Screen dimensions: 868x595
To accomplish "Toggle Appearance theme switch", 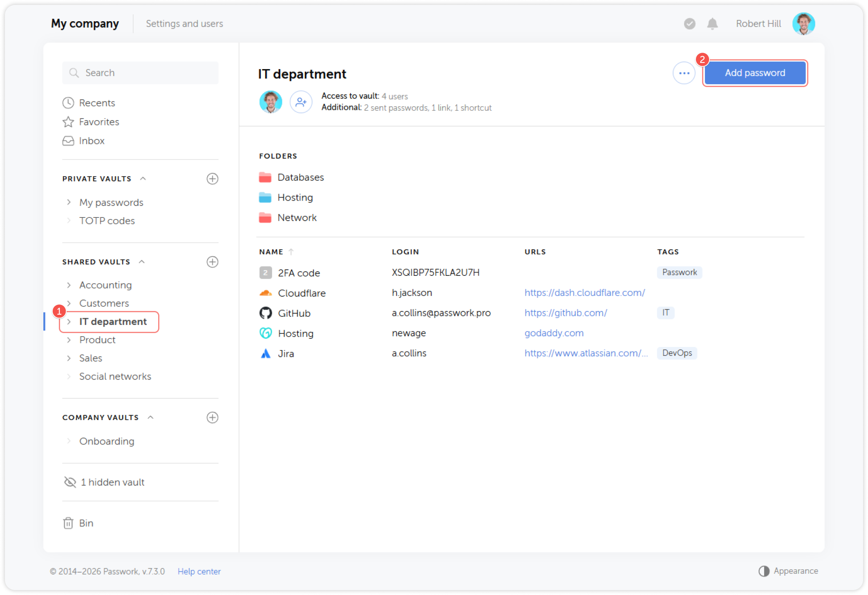I will [x=788, y=571].
